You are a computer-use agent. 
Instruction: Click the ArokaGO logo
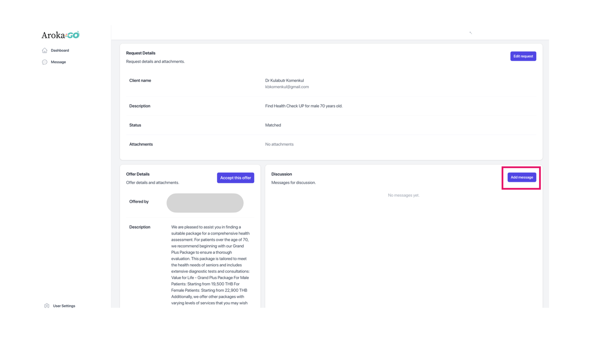(60, 35)
